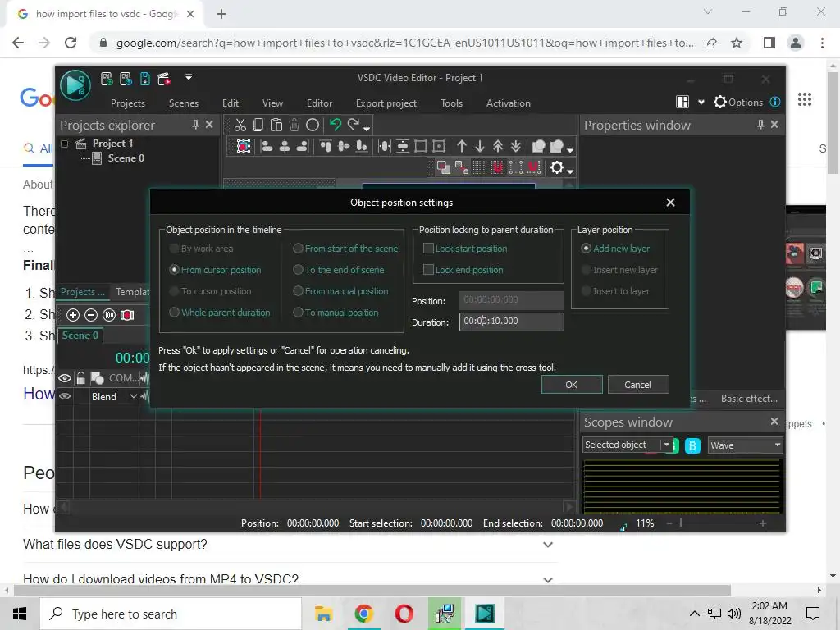Open the quick access toolbar dropdown arrow

click(189, 77)
